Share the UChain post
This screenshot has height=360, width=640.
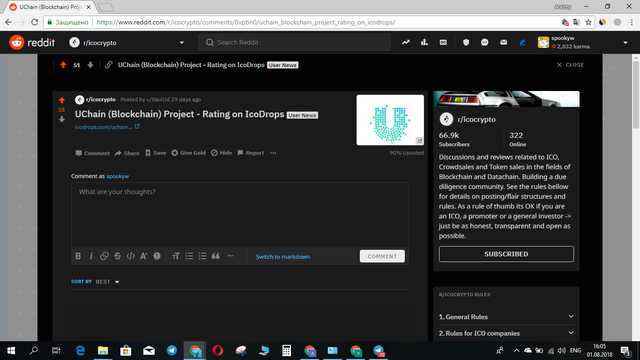pyautogui.click(x=127, y=153)
